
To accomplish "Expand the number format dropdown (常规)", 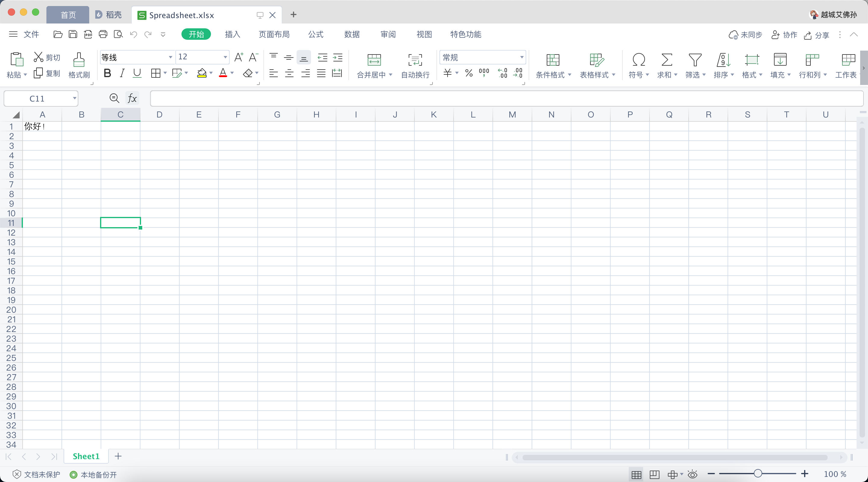I will 522,57.
